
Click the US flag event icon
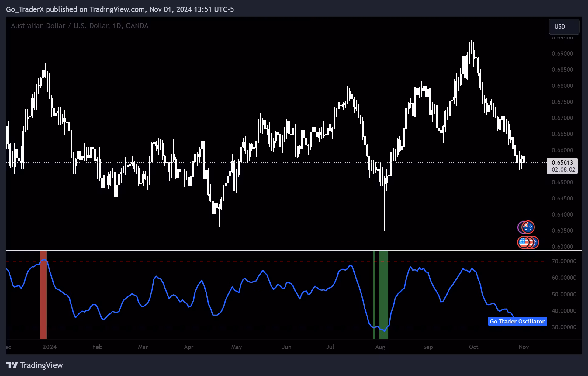[x=524, y=242]
